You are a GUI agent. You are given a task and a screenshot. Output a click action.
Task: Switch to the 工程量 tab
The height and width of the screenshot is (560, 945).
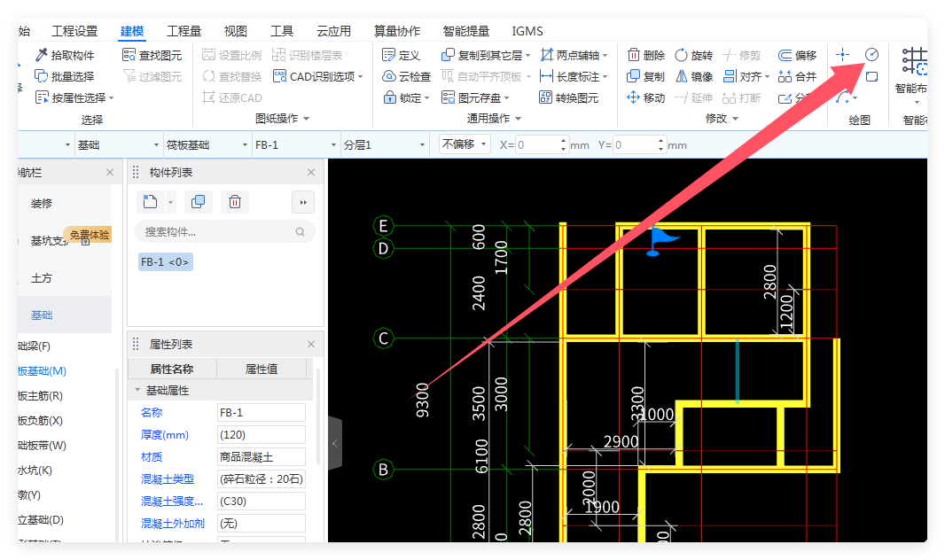(x=184, y=31)
